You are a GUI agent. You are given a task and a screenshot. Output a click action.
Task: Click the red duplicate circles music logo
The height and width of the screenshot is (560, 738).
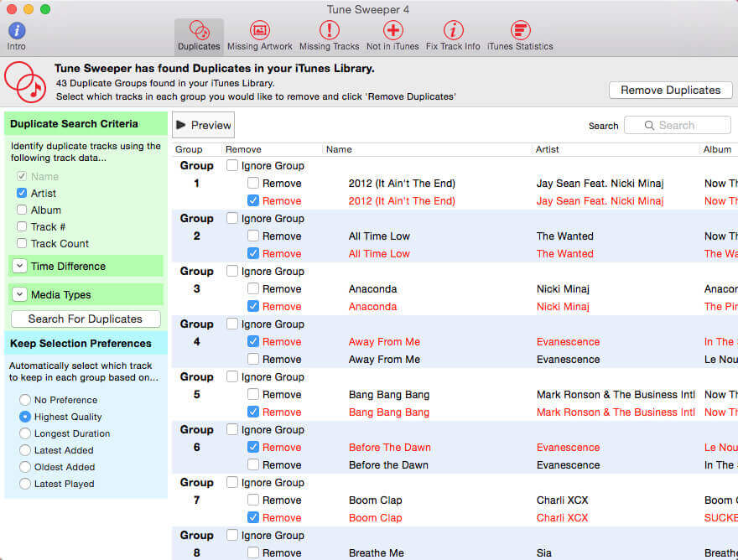click(x=25, y=82)
